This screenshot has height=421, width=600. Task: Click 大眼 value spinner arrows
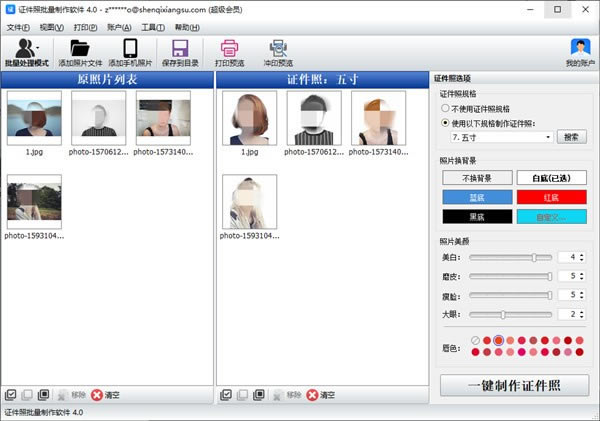tap(582, 314)
